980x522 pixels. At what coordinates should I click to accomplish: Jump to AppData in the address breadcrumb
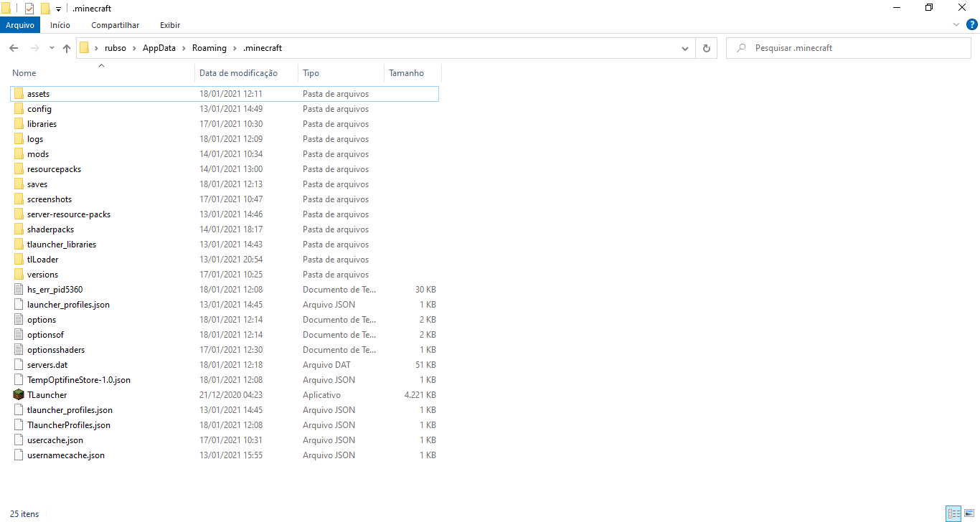(x=159, y=48)
